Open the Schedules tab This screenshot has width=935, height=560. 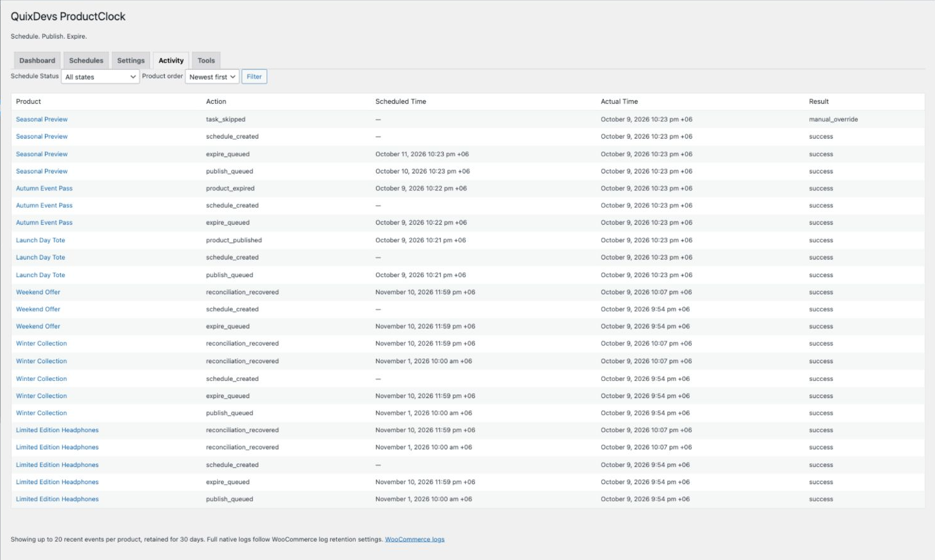[x=86, y=61]
